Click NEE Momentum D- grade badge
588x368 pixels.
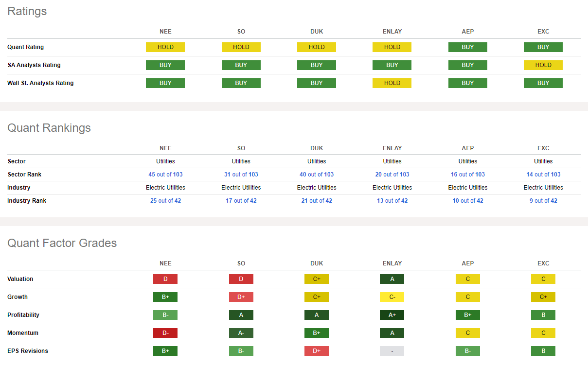coord(165,333)
